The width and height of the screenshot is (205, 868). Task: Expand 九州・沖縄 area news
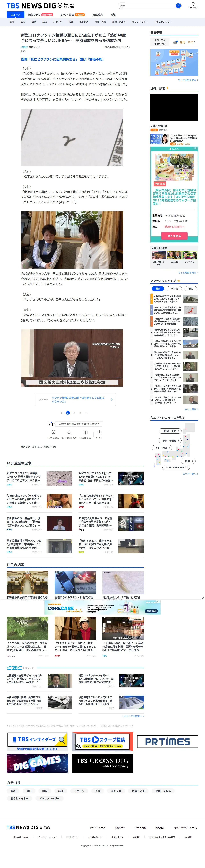coord(162,448)
